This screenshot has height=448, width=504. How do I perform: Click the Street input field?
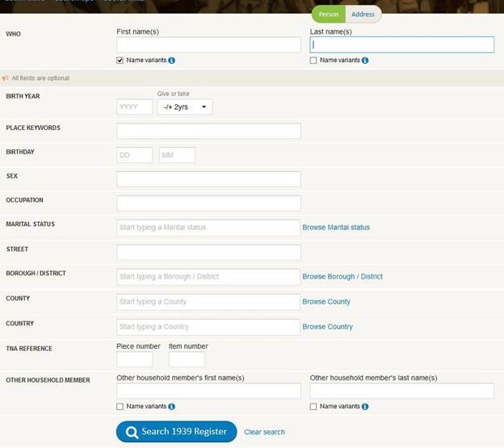coord(208,253)
